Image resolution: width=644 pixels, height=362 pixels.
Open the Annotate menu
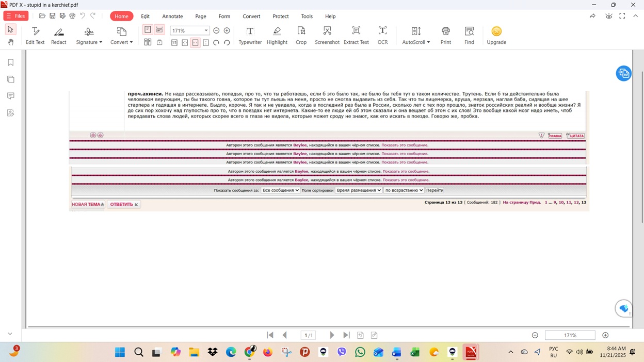coord(172,16)
